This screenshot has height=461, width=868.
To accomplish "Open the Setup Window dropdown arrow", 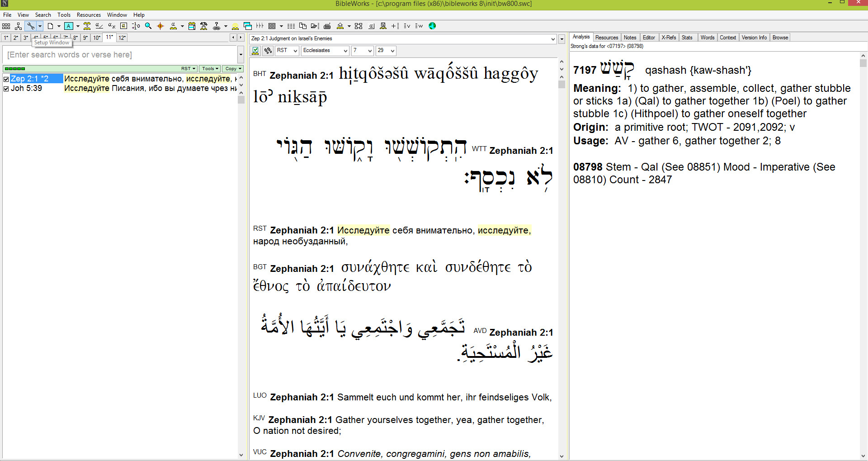I will click(40, 26).
